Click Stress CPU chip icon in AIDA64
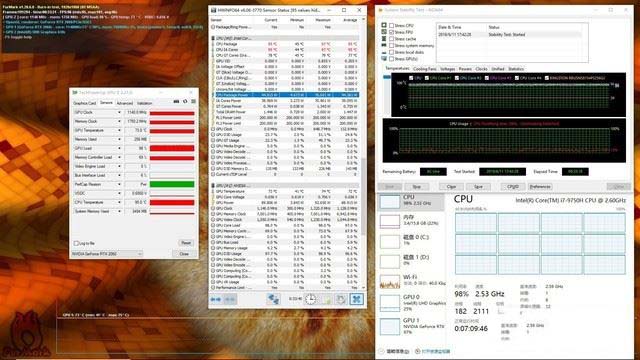This screenshot has width=640, height=360. coord(384,25)
